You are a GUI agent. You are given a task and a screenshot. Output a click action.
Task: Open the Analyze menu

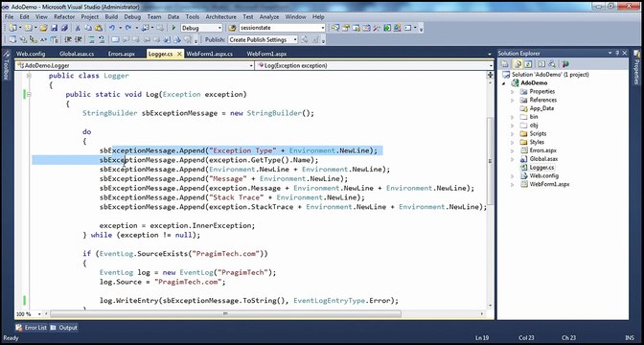click(269, 17)
